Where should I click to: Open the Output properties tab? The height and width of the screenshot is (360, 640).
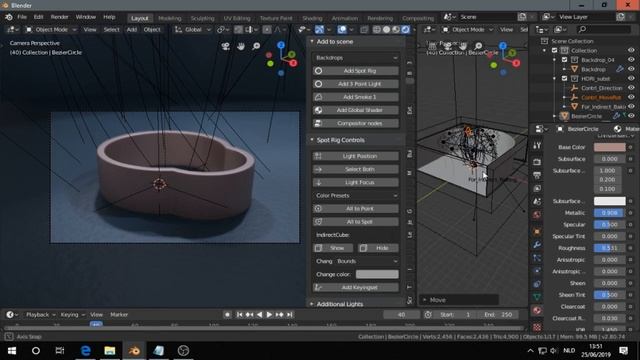[x=537, y=175]
